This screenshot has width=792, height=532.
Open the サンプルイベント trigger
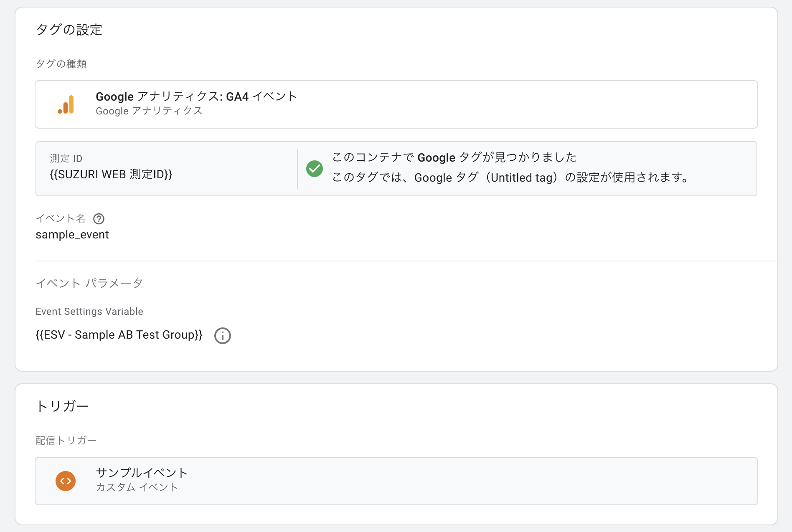click(x=142, y=473)
